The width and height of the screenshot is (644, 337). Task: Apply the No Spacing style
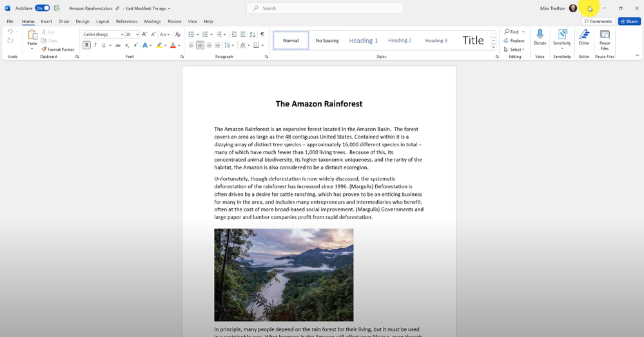327,41
